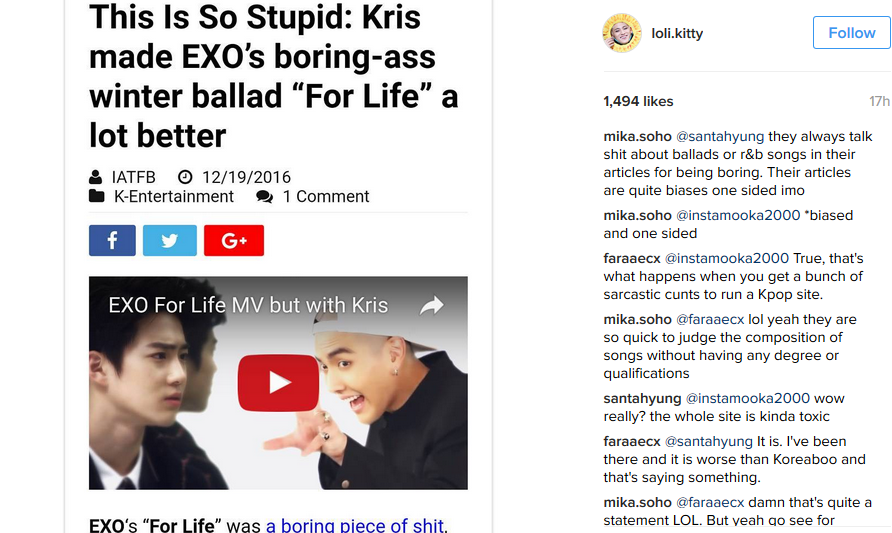Screen dimensions: 892x533
Task: Share the article on Facebook
Action: (112, 240)
